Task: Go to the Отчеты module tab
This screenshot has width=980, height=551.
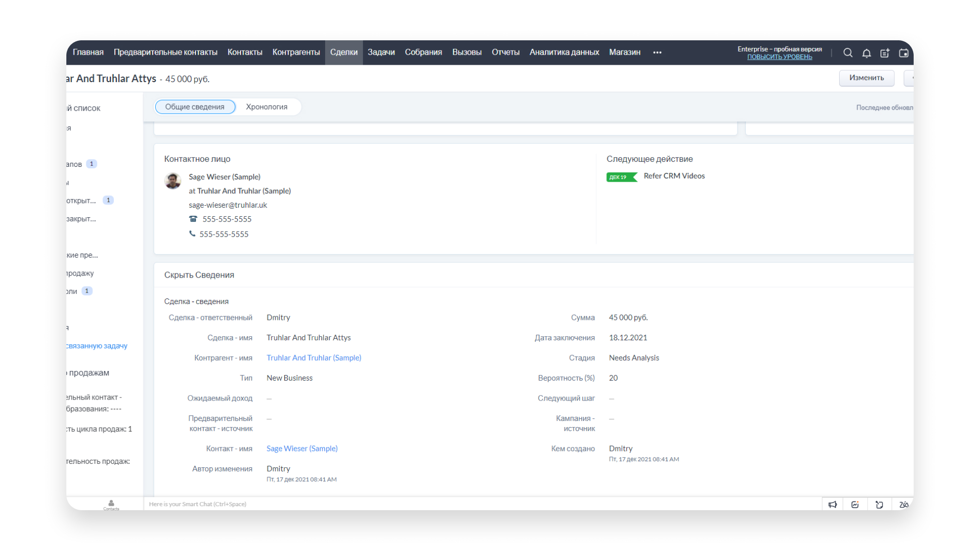Action: coord(505,53)
